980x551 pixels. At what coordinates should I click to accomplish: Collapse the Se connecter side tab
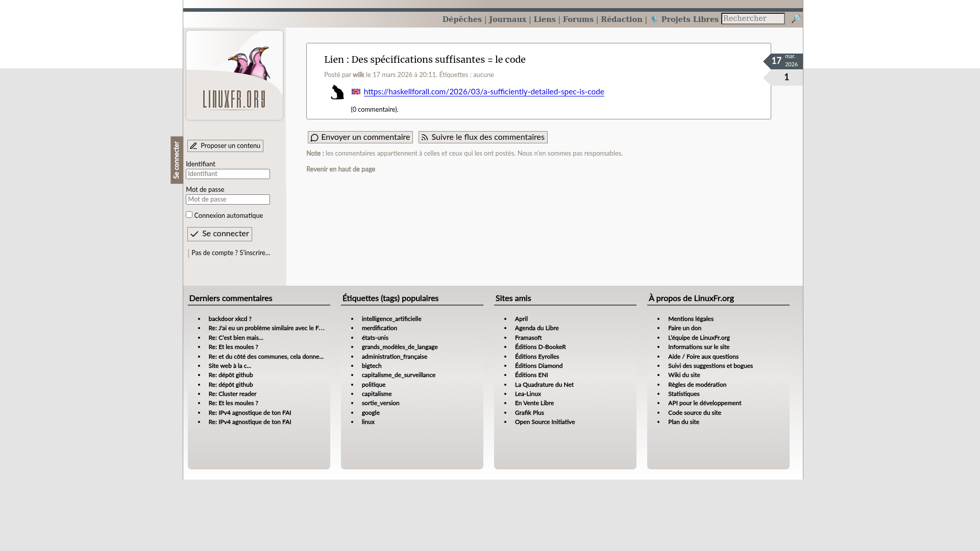(x=177, y=160)
